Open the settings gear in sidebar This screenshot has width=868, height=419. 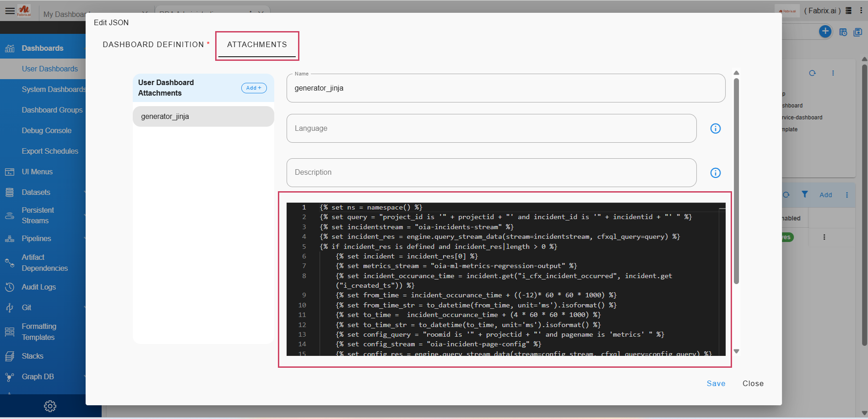pyautogui.click(x=50, y=406)
